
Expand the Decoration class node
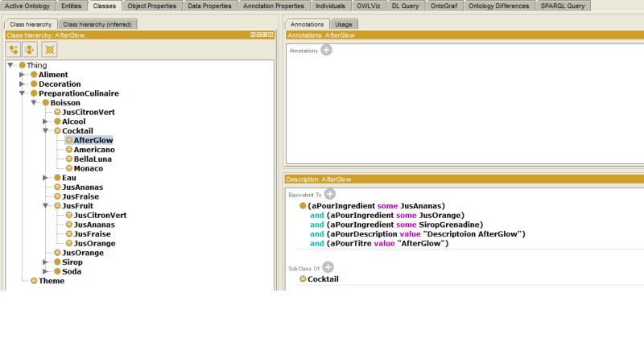tap(23, 84)
